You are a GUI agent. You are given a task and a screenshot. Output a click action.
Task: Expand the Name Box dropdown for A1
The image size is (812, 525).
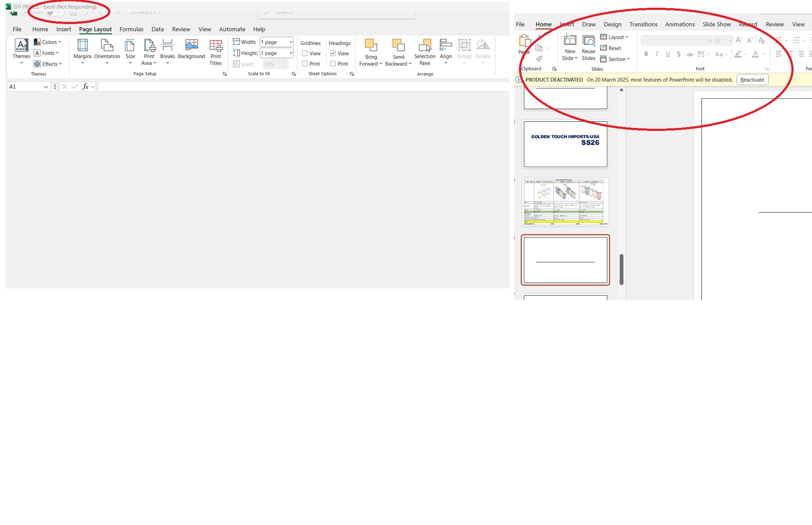point(46,87)
